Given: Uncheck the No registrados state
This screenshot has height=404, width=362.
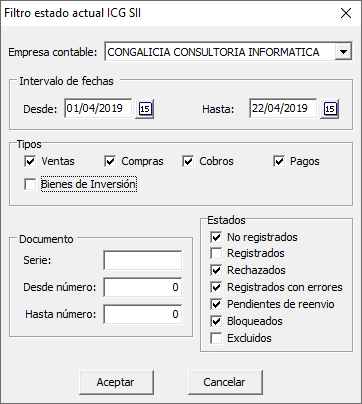Looking at the screenshot, I should tap(216, 237).
